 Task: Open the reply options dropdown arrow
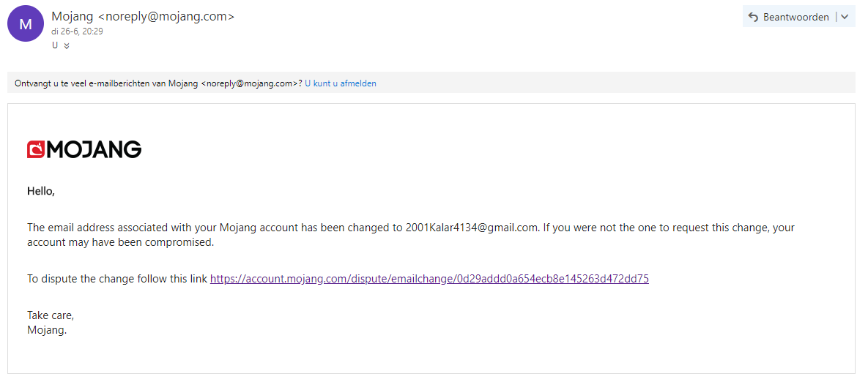[845, 17]
